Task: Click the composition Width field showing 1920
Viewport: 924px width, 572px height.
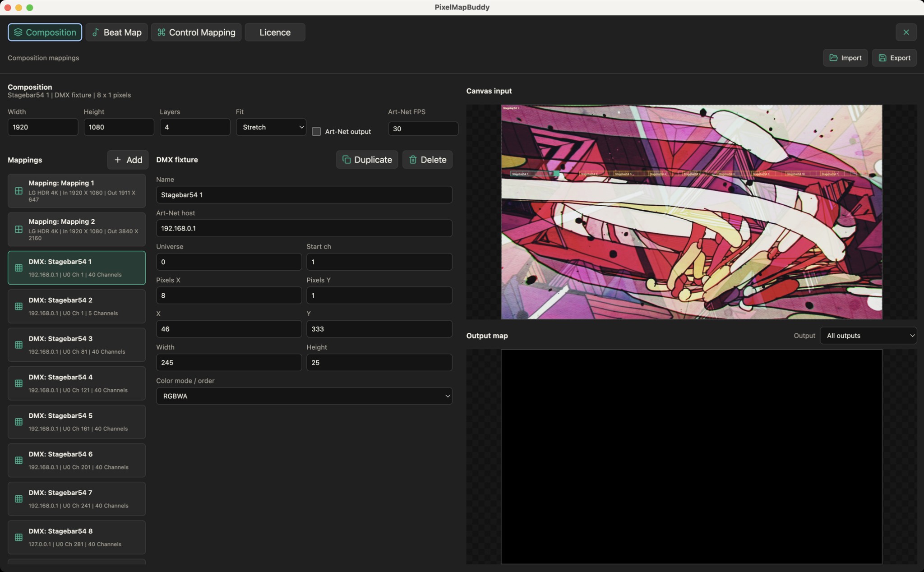Action: (x=42, y=127)
